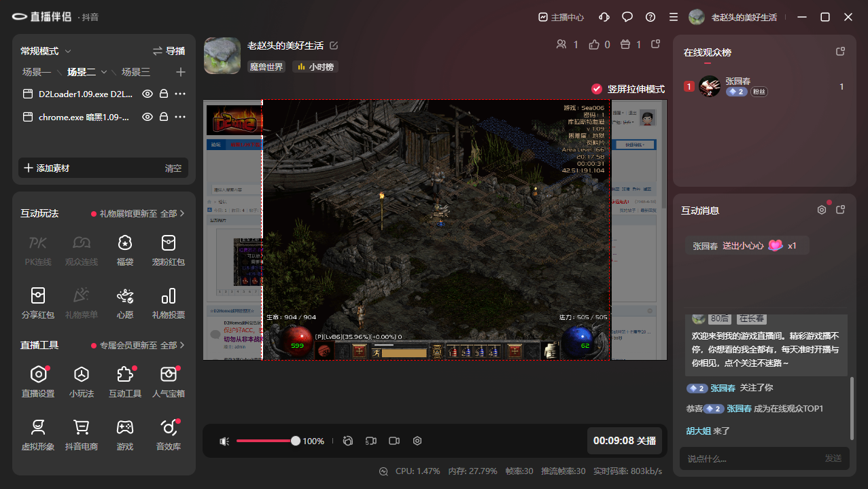
Task: Open more options for chrome.exe source
Action: (x=180, y=117)
